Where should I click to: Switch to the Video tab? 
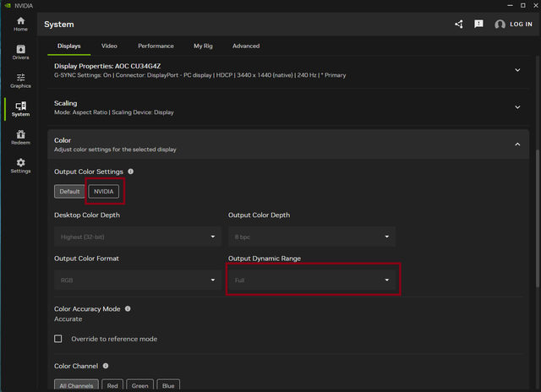109,46
